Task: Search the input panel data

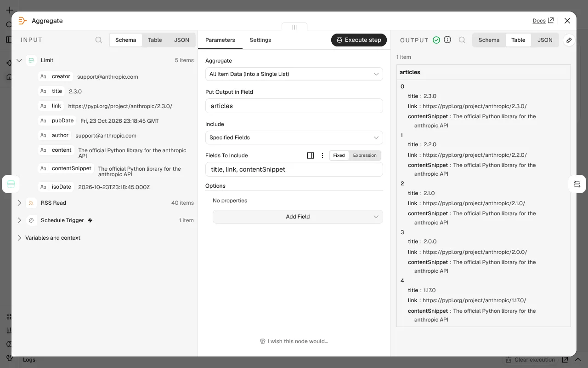Action: tap(99, 40)
